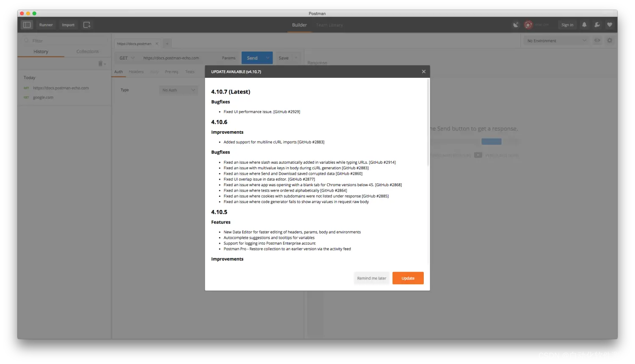Image resolution: width=635 pixels, height=364 pixels.
Task: Click the Params button
Action: pos(229,58)
